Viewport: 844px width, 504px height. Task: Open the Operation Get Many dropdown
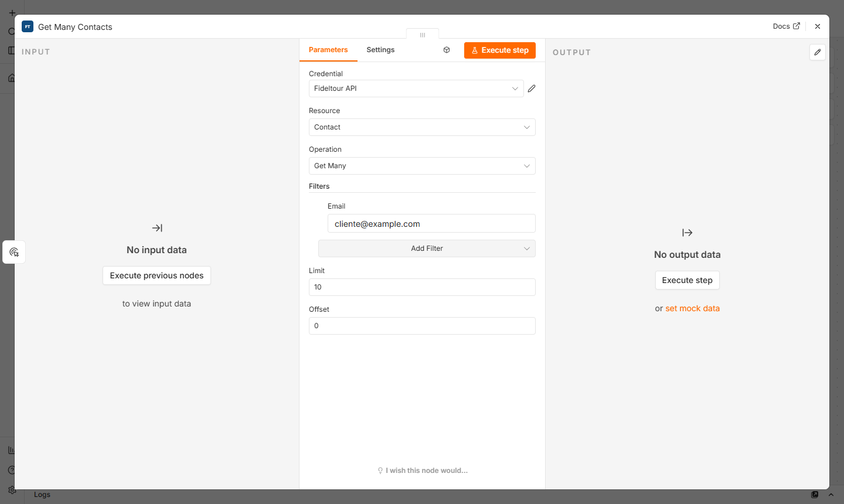click(422, 166)
